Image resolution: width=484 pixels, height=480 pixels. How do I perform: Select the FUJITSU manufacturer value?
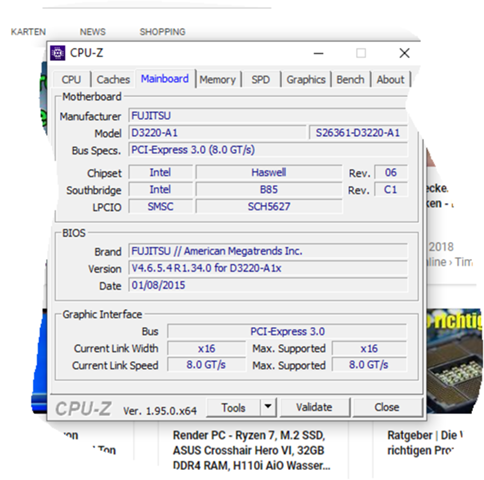click(x=268, y=116)
